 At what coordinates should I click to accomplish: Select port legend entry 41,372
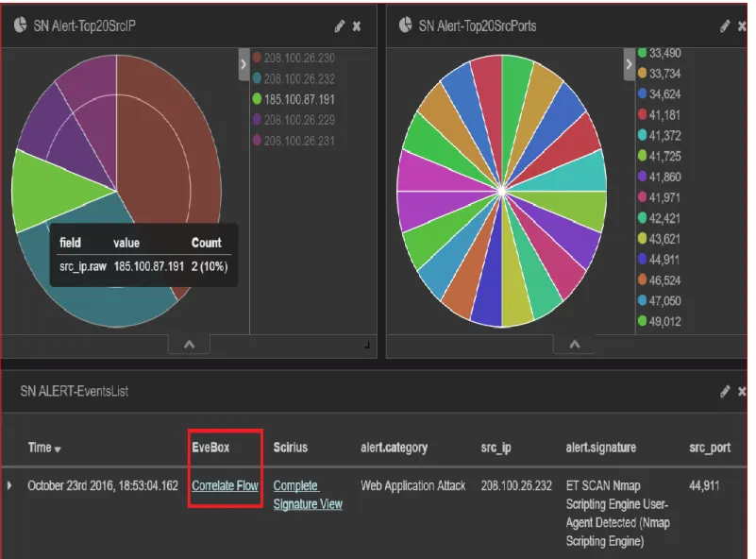tap(659, 136)
